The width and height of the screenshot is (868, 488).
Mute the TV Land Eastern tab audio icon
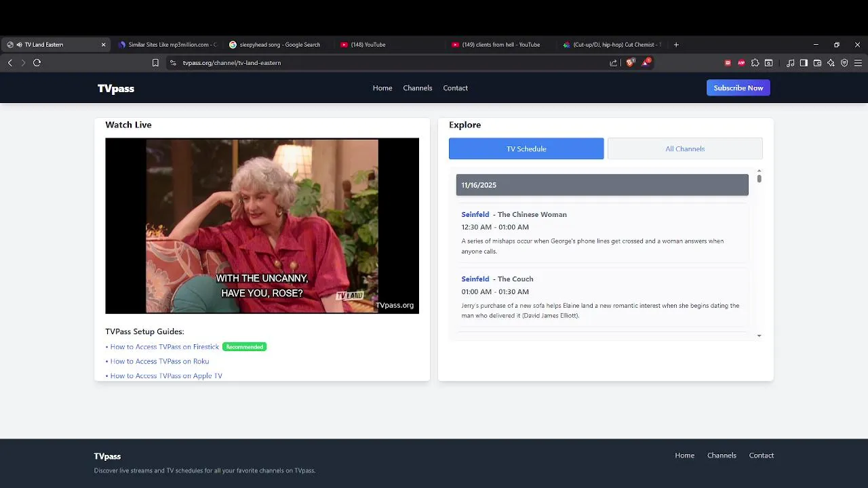click(x=19, y=45)
